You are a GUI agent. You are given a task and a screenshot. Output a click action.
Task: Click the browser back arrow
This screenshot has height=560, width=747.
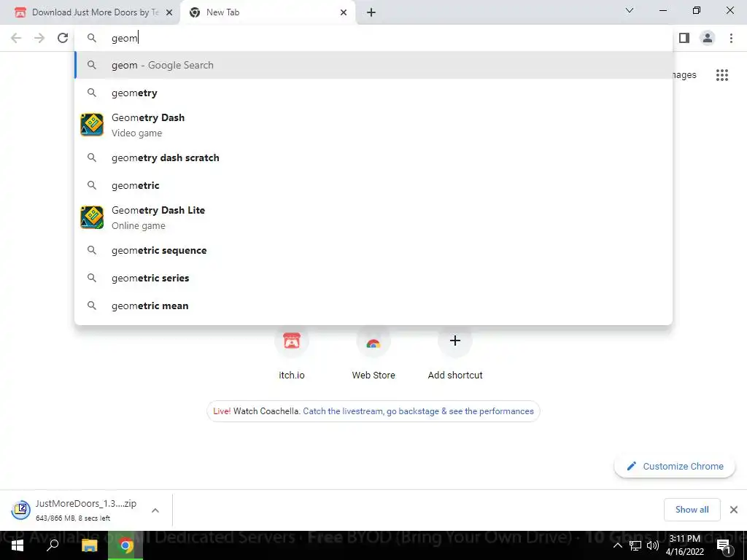[16, 38]
